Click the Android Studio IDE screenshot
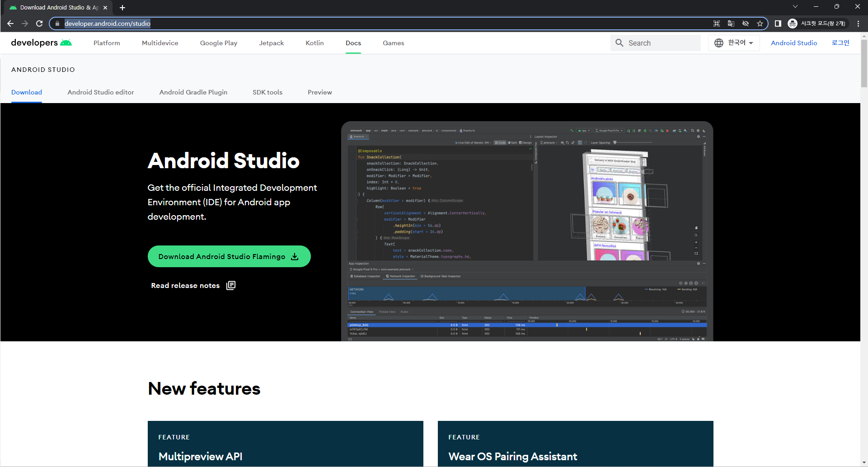This screenshot has width=868, height=467. [x=527, y=231]
